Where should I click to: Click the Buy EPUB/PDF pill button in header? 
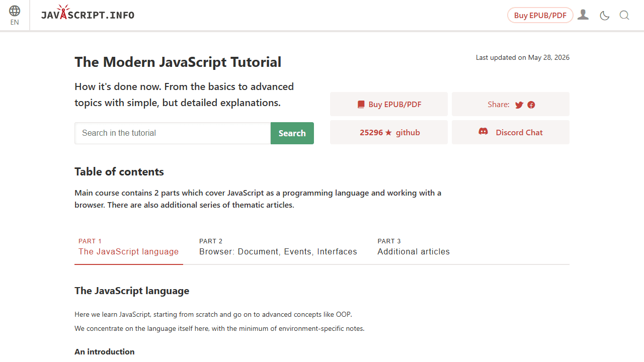(x=540, y=15)
